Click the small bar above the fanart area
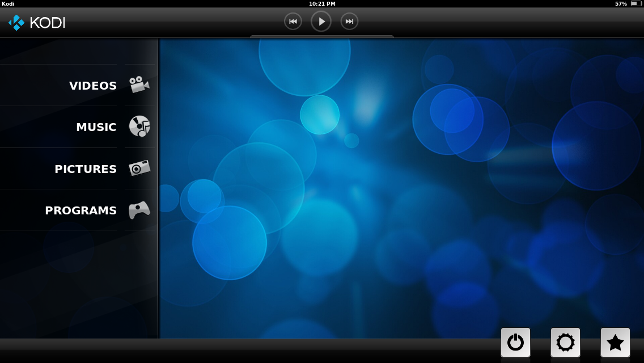 pyautogui.click(x=321, y=36)
